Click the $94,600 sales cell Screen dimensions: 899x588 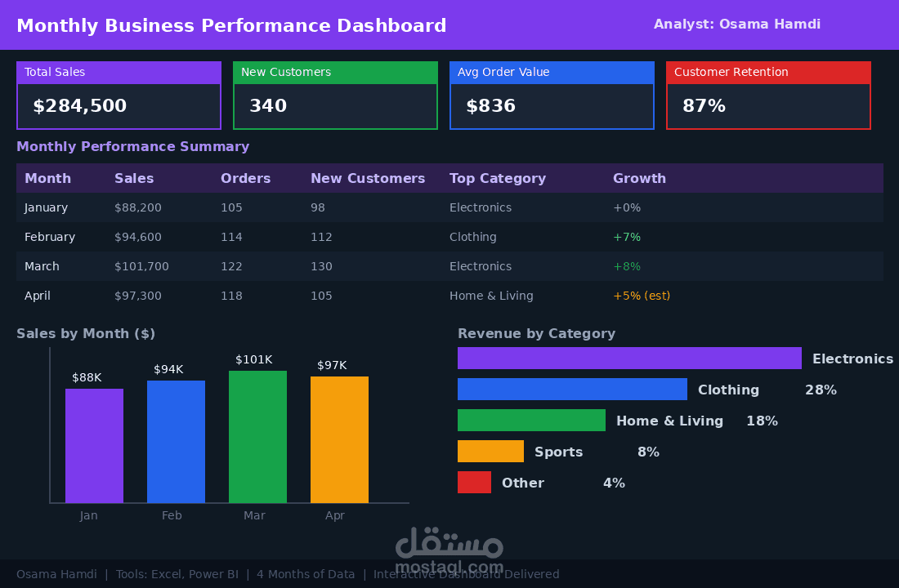[138, 237]
